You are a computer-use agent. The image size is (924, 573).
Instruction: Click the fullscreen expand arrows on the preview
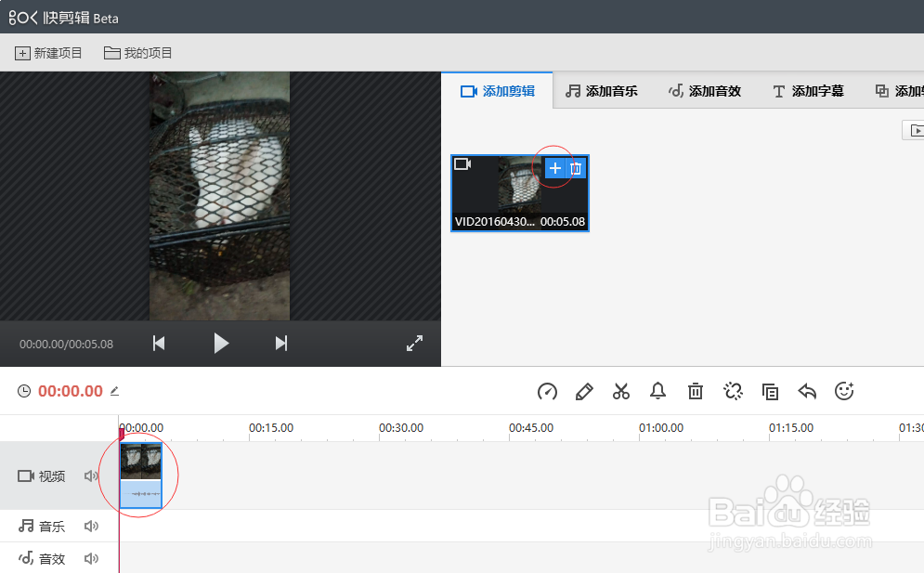coord(414,343)
